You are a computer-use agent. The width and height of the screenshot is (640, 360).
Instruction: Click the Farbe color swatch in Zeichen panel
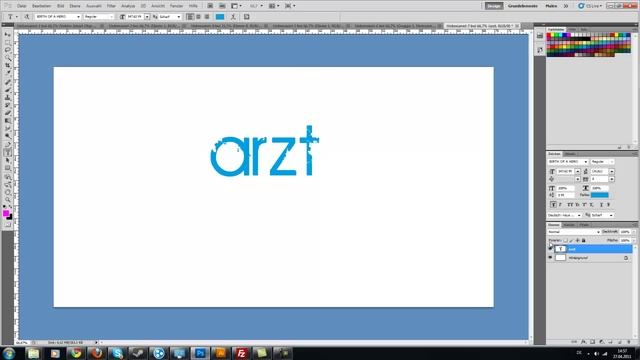click(x=600, y=195)
